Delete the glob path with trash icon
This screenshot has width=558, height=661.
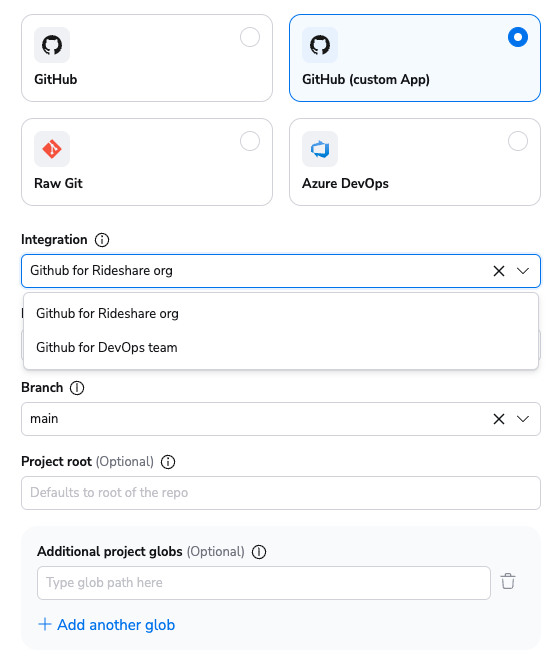click(x=508, y=581)
